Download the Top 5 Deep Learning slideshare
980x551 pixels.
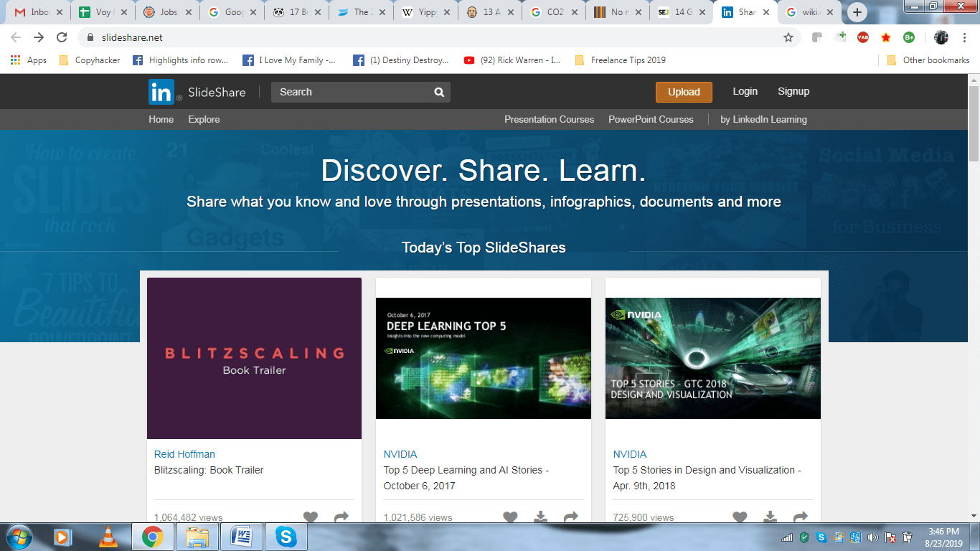[541, 517]
